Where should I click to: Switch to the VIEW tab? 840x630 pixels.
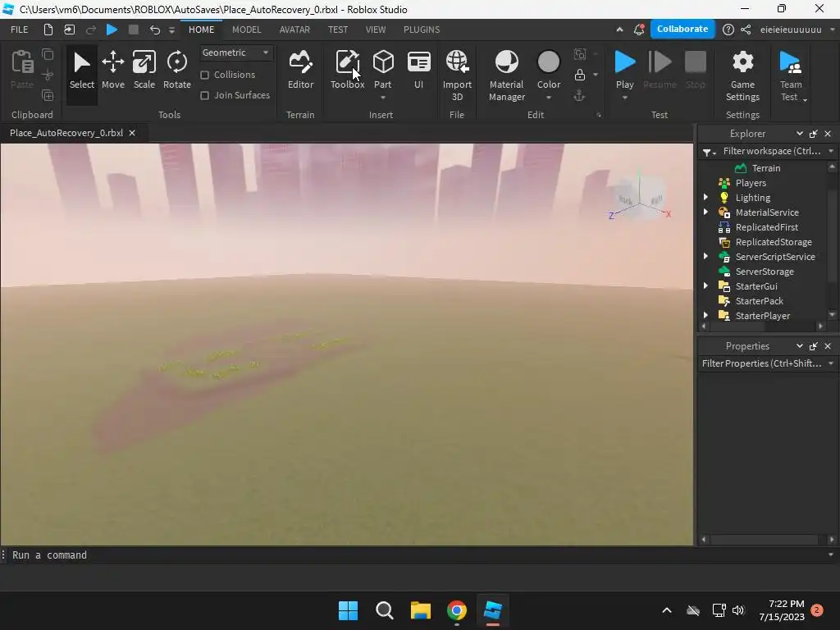pyautogui.click(x=376, y=30)
